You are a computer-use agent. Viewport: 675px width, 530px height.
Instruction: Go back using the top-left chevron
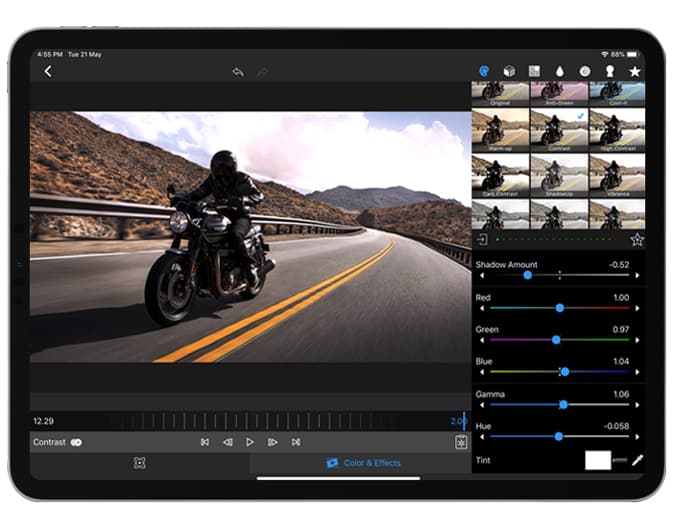(48, 71)
